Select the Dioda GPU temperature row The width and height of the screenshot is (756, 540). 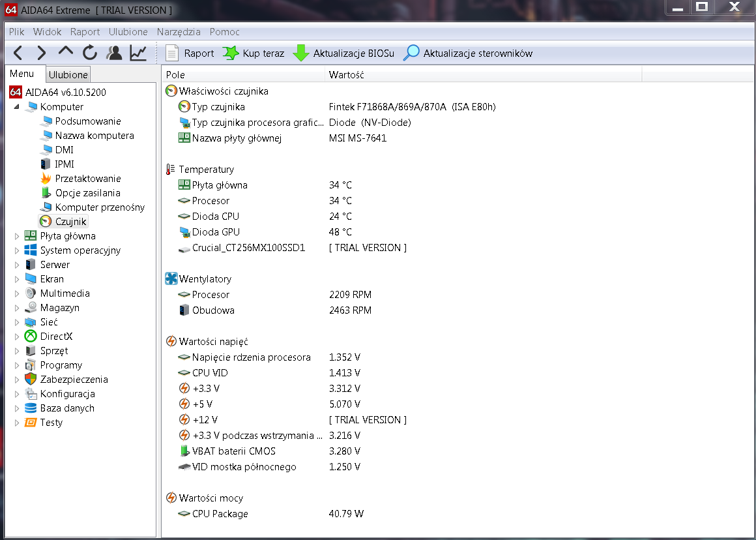click(x=265, y=232)
